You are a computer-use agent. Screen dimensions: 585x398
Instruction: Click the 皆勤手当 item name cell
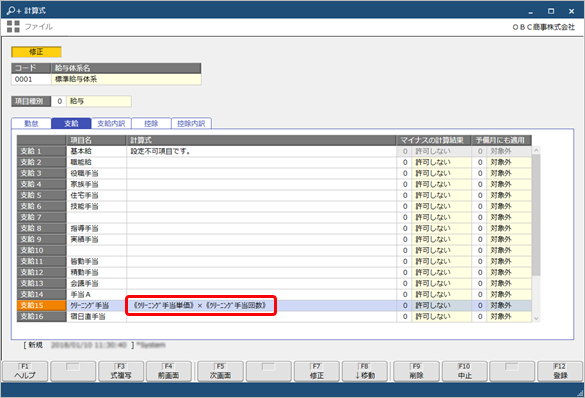tap(96, 261)
